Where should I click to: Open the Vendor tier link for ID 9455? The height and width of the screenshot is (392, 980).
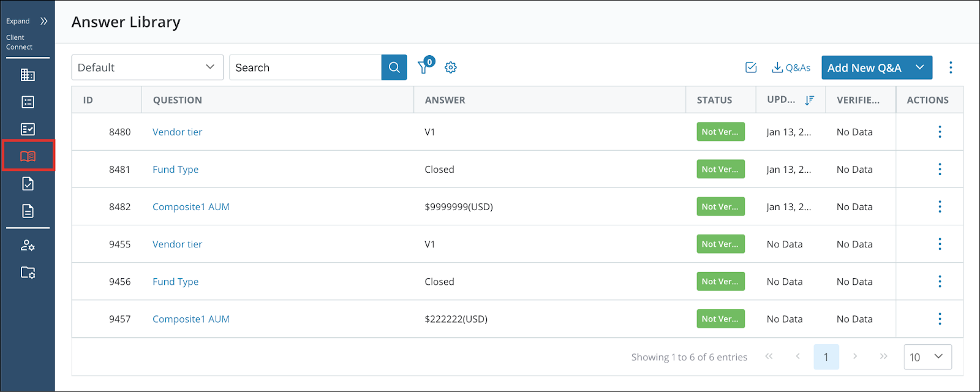pos(177,244)
